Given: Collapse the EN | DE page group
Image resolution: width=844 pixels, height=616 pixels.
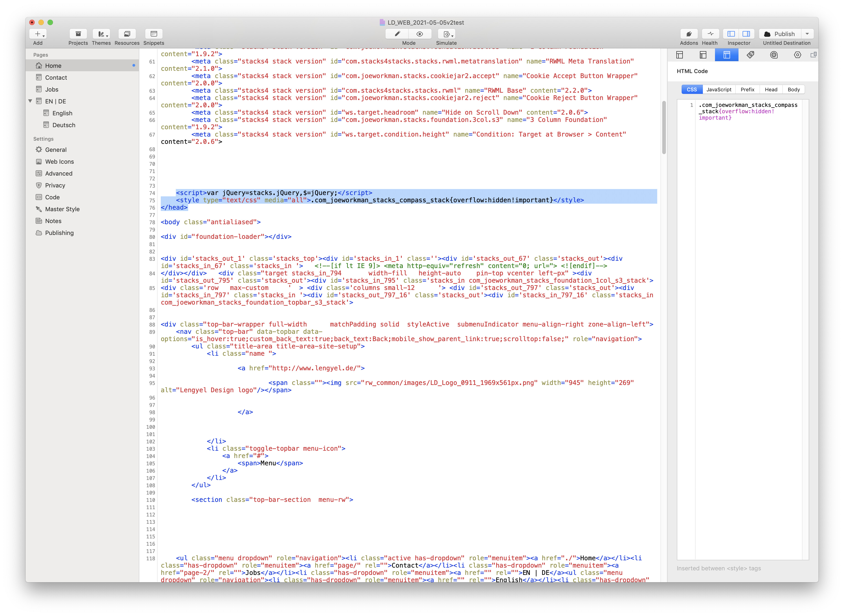Looking at the screenshot, I should [x=30, y=101].
